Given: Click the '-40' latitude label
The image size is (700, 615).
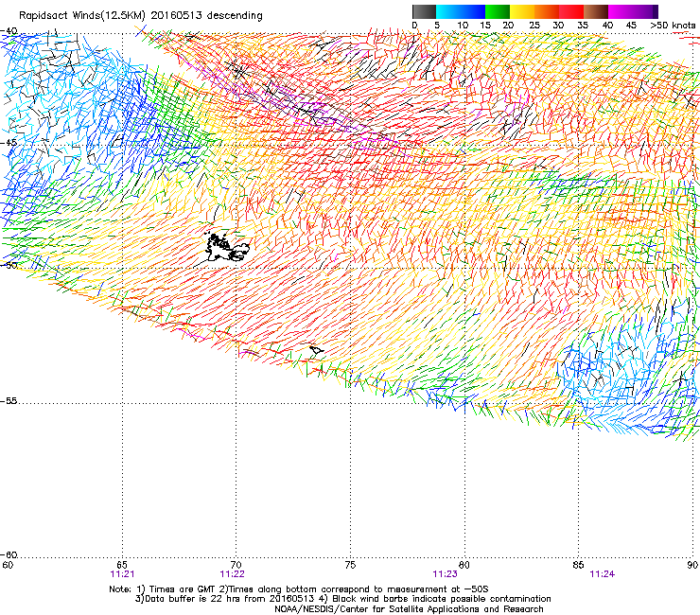Looking at the screenshot, I should (9, 31).
